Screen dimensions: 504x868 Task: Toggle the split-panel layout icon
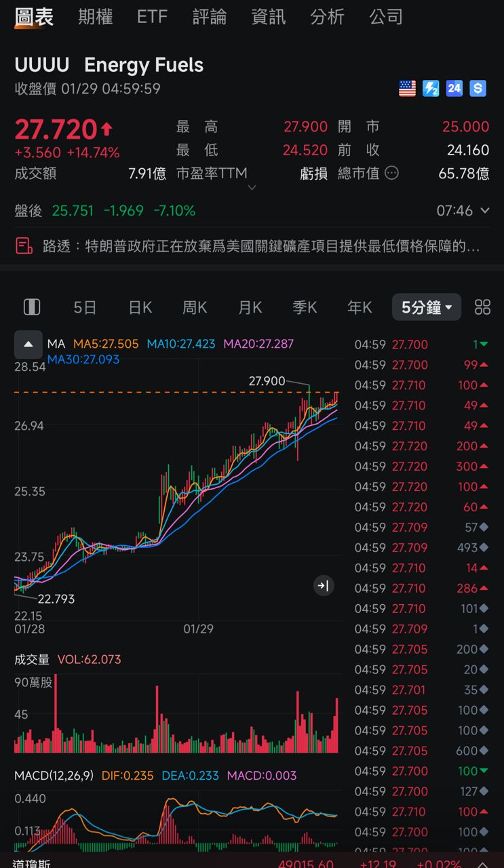(x=32, y=307)
